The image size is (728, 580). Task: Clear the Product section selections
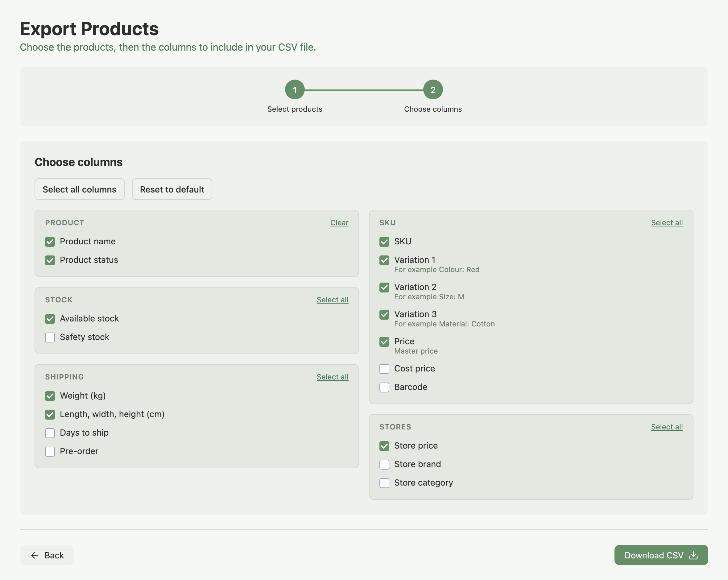point(339,223)
